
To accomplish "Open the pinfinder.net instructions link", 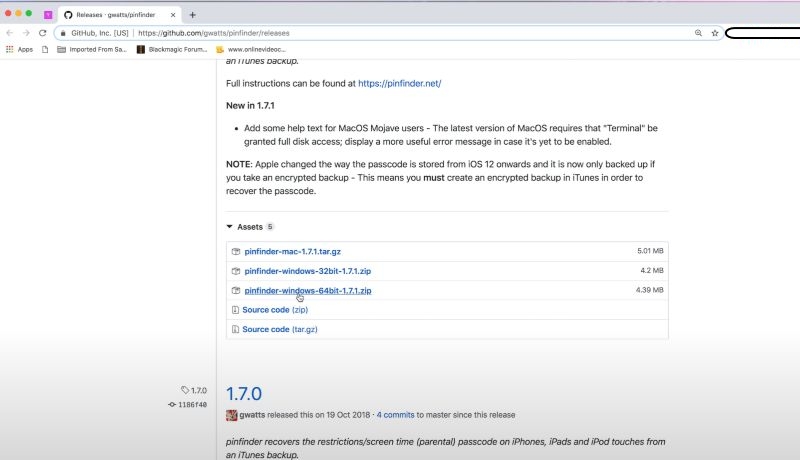I will click(399, 83).
